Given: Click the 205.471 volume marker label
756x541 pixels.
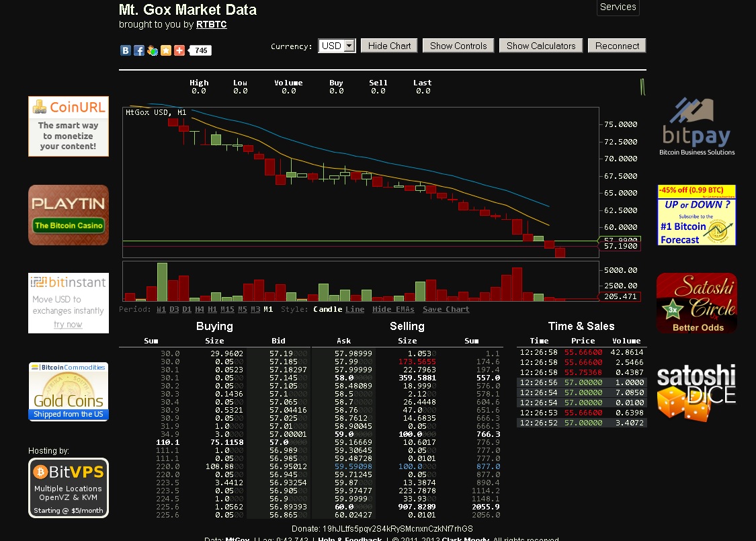Looking at the screenshot, I should [620, 296].
